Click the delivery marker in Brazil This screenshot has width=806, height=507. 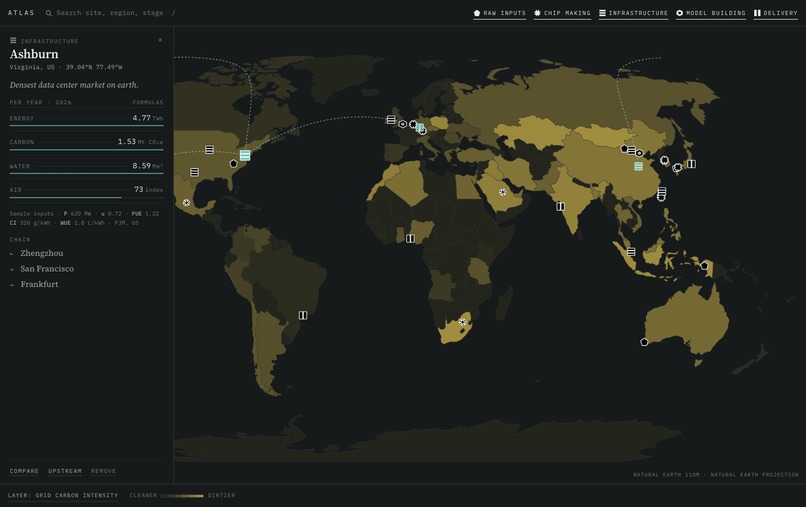click(303, 315)
